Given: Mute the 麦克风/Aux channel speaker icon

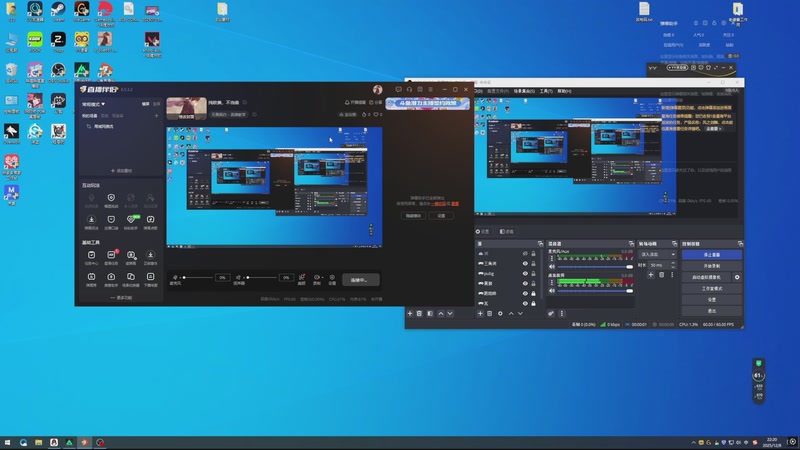Looking at the screenshot, I should click(552, 267).
